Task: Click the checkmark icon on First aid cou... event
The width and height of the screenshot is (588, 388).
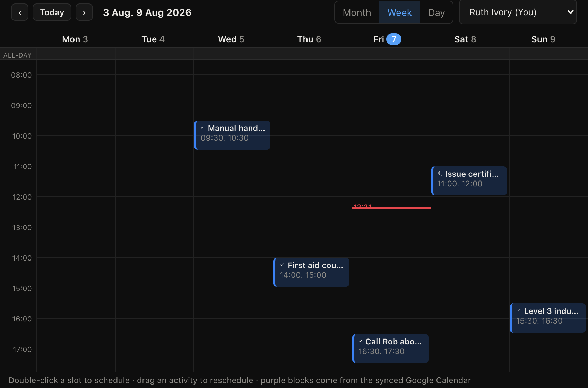Action: (282, 265)
